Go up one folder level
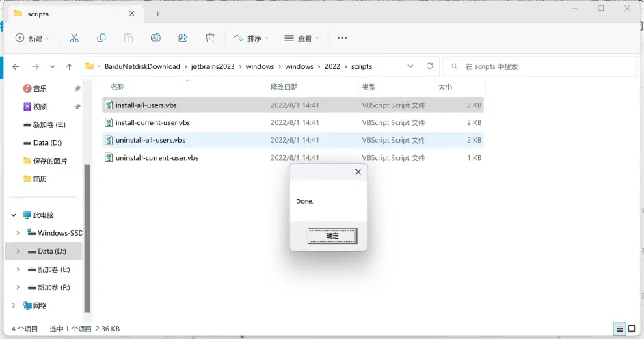 (x=70, y=66)
